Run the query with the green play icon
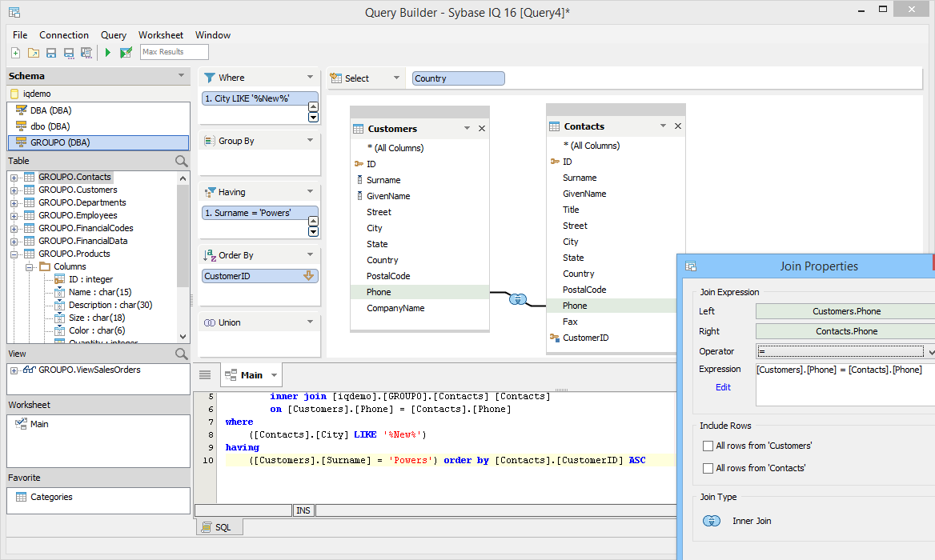 point(108,53)
